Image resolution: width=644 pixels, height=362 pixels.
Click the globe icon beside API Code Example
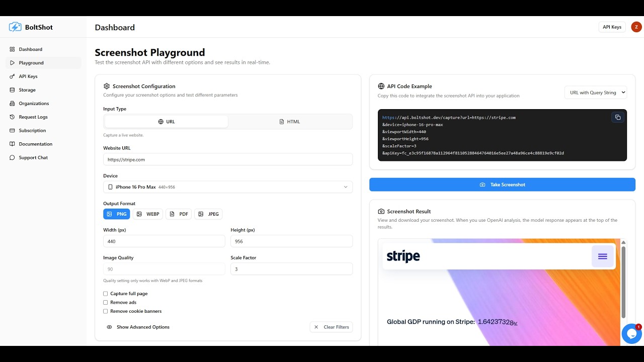(381, 86)
